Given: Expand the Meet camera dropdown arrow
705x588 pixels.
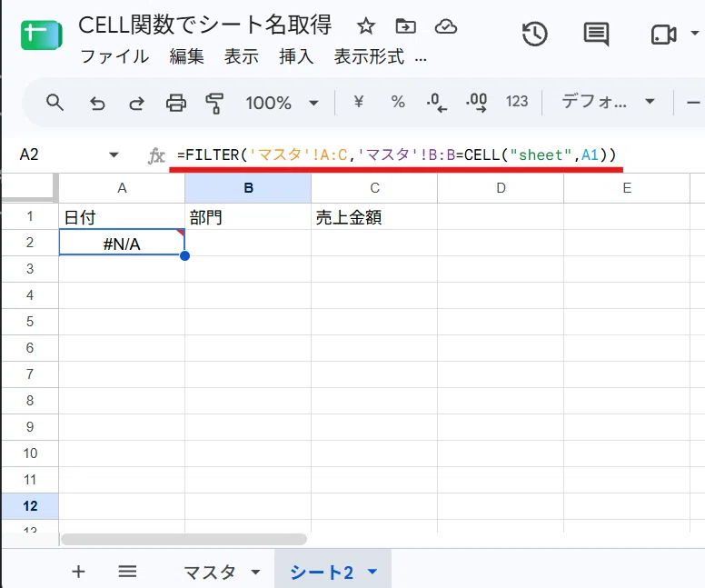Looking at the screenshot, I should point(695,34).
